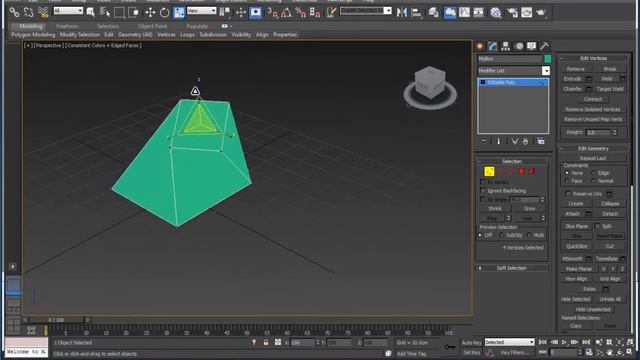Click the Remove Isolated Vertices button
This screenshot has width=640, height=360.
click(x=593, y=109)
